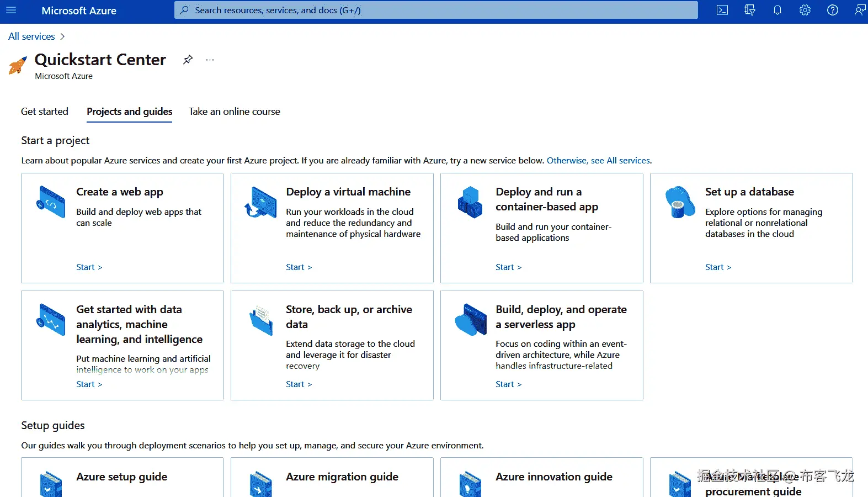Start the data analytics and machine learning project

point(89,384)
